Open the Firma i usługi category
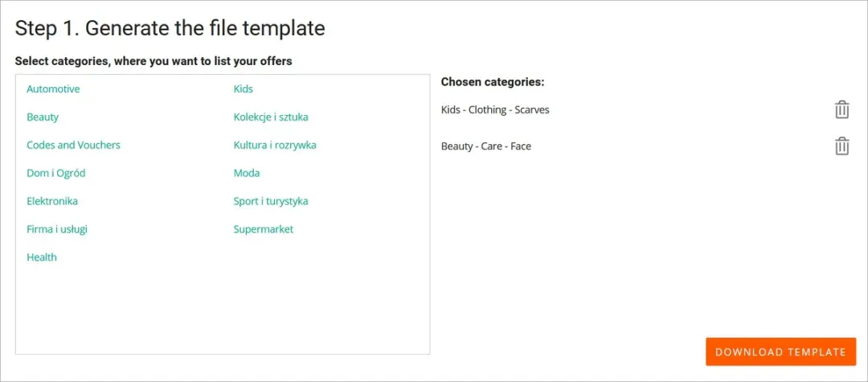The width and height of the screenshot is (868, 382). click(x=57, y=229)
